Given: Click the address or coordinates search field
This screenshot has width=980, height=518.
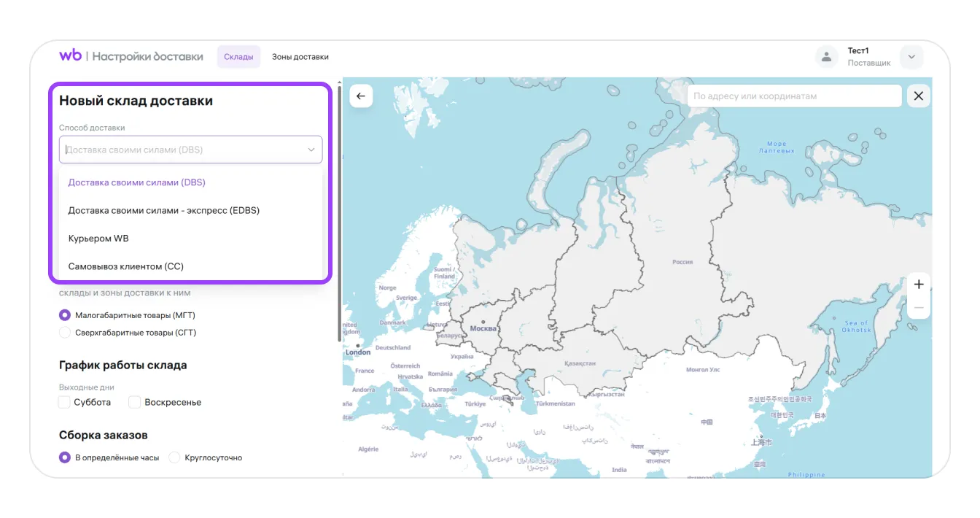Looking at the screenshot, I should click(x=793, y=96).
